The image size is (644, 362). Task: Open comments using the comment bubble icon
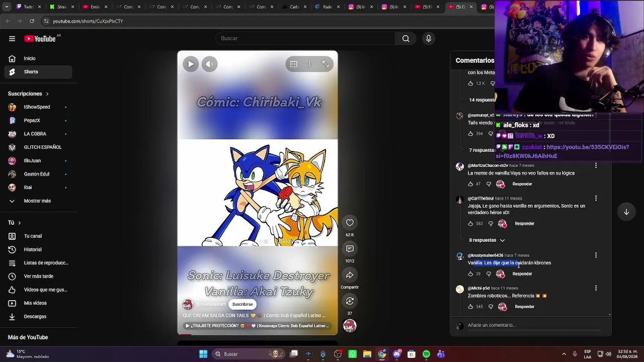pos(350,249)
